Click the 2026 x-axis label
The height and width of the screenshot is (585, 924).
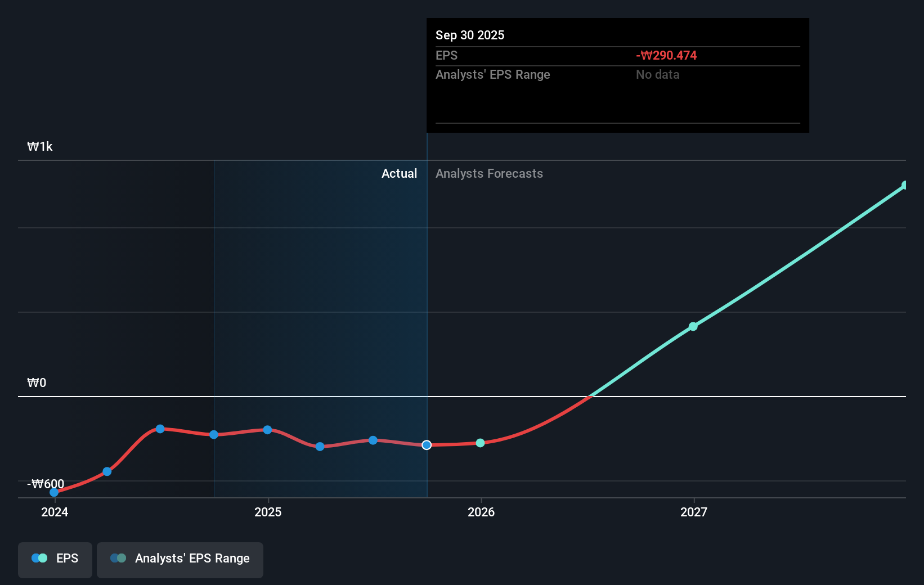[x=481, y=512]
